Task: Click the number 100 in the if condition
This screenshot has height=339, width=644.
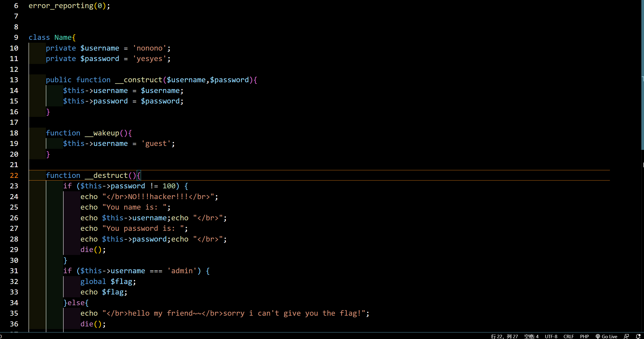Action: click(x=169, y=186)
